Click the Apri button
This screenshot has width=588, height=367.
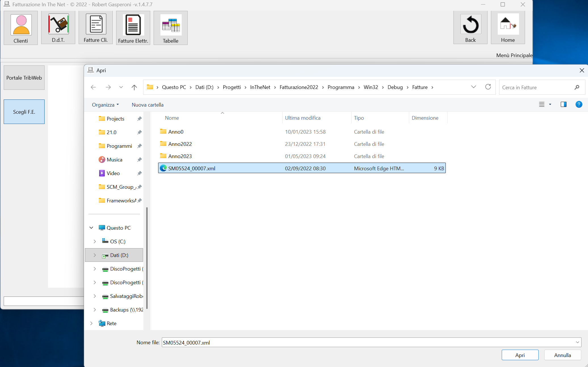520,355
